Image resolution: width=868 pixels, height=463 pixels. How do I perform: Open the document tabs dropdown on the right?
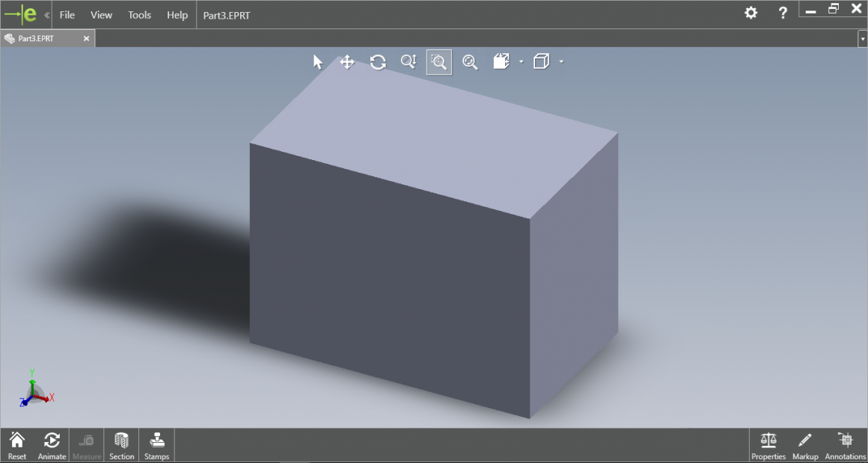tap(862, 37)
